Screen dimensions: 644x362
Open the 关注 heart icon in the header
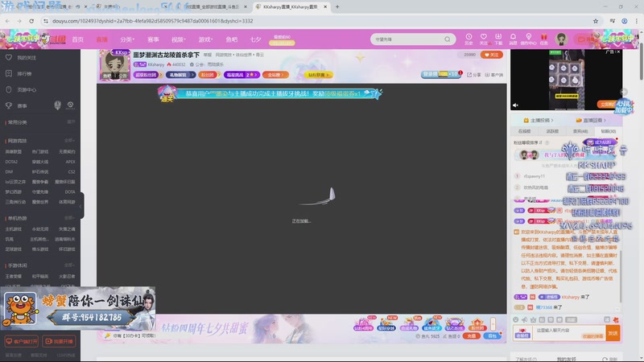[x=484, y=39]
